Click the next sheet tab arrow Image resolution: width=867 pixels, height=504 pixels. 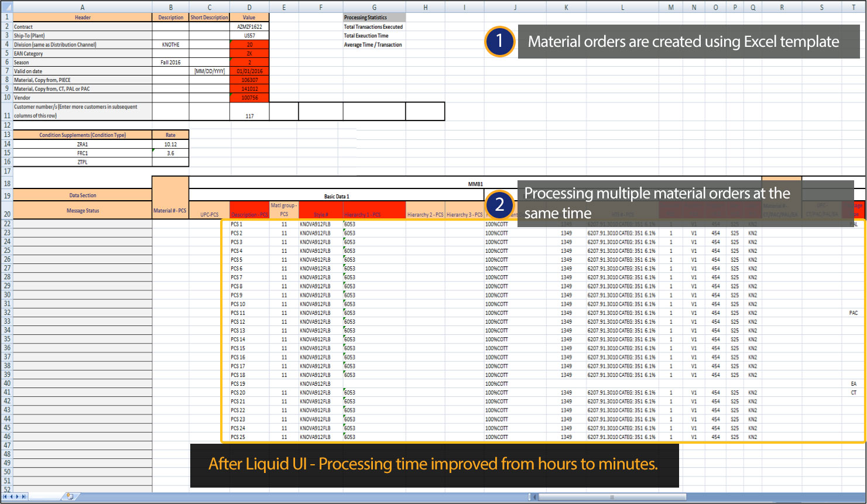(18, 497)
